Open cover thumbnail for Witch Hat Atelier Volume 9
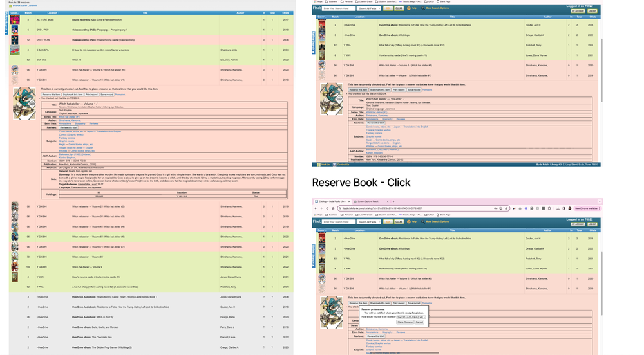 [x=15, y=267]
